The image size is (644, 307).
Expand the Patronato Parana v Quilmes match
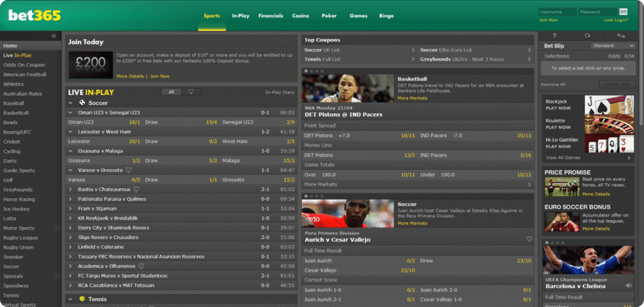pyautogui.click(x=70, y=199)
